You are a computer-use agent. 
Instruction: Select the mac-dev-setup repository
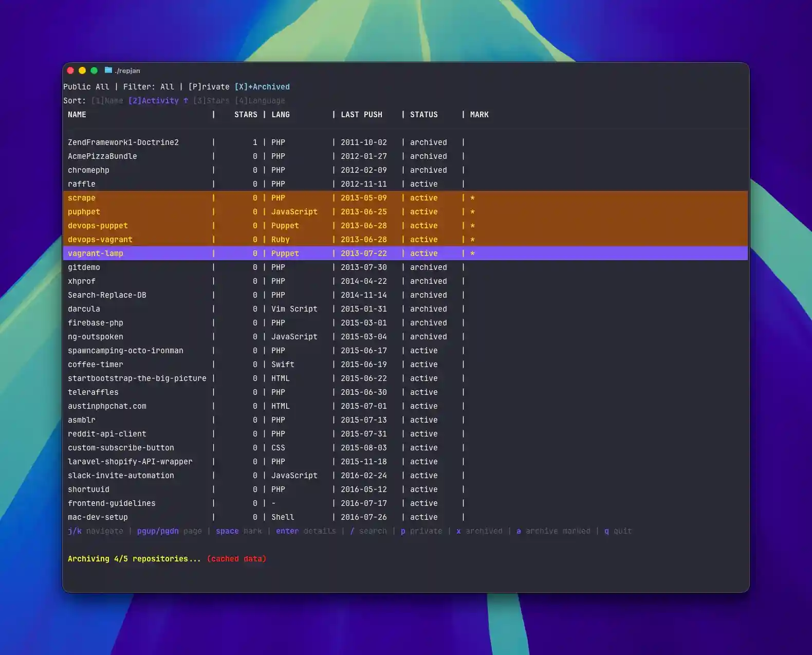click(x=98, y=517)
